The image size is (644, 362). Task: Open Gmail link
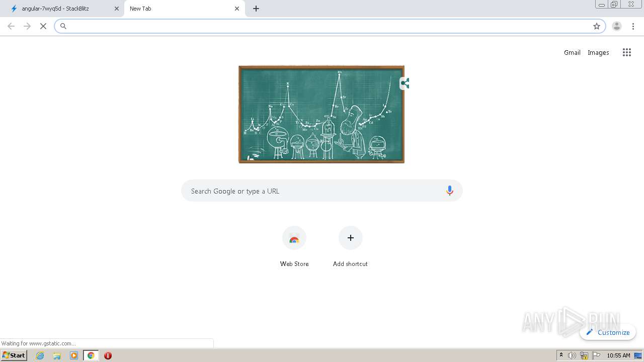pos(572,52)
